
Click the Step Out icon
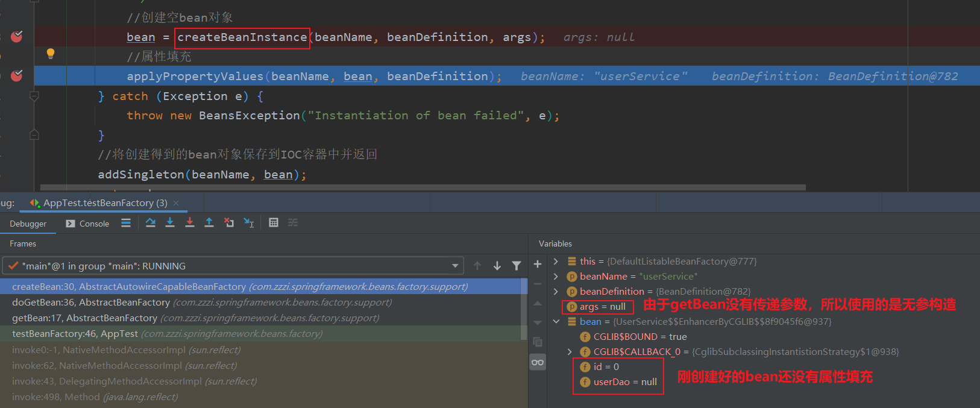pos(209,222)
